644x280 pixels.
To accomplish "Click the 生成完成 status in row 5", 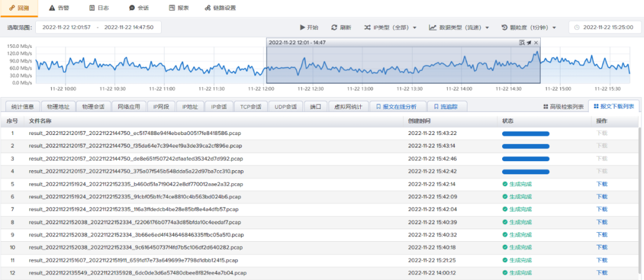I will (517, 184).
